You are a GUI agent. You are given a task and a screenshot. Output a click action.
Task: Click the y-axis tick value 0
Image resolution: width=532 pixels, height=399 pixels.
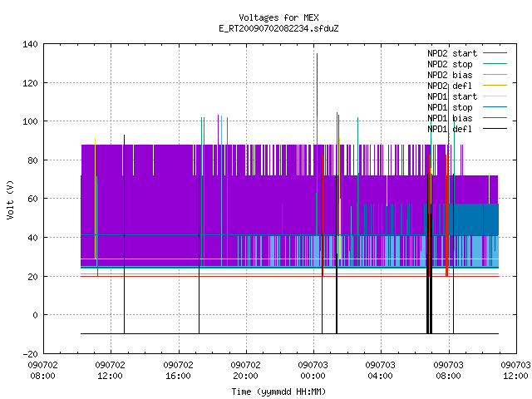click(x=35, y=316)
